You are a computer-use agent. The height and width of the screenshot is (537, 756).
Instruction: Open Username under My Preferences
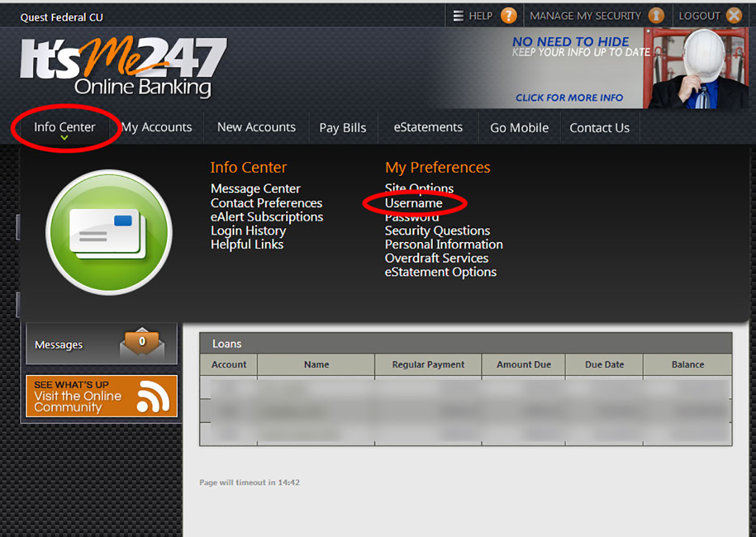point(413,203)
